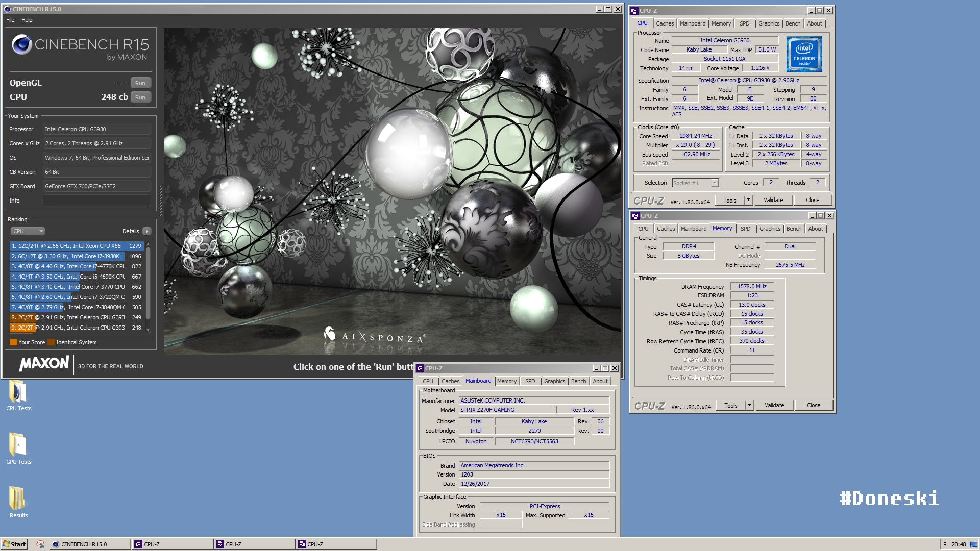Open the File menu in Cinebench

[x=10, y=20]
